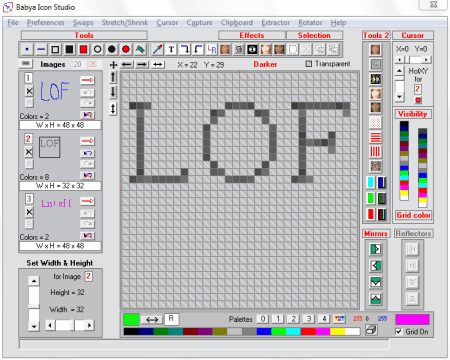Click the height scroll up arrow
Viewport: 450px width, 360px height.
[x=34, y=281]
